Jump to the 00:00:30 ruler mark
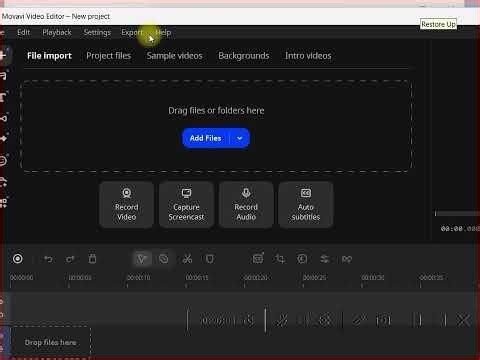This screenshot has width=480, height=360. [x=373, y=277]
